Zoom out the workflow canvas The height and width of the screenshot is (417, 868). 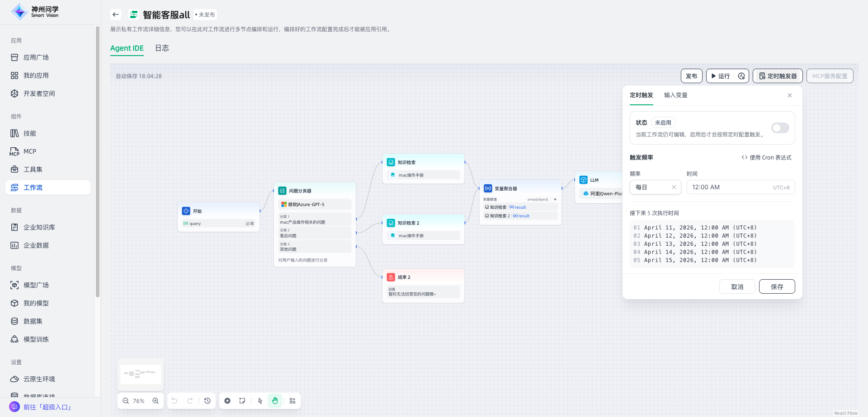126,401
